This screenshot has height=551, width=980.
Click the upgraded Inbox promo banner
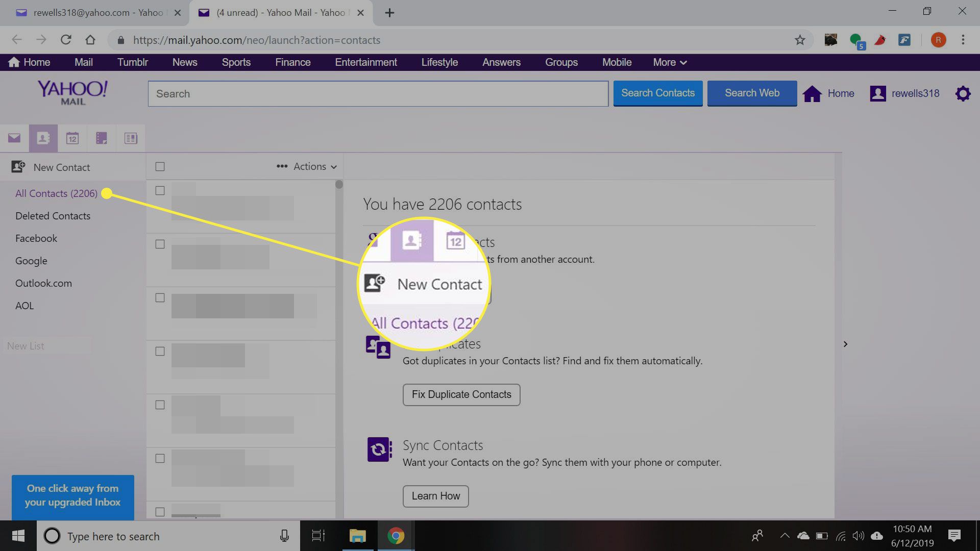coord(73,497)
